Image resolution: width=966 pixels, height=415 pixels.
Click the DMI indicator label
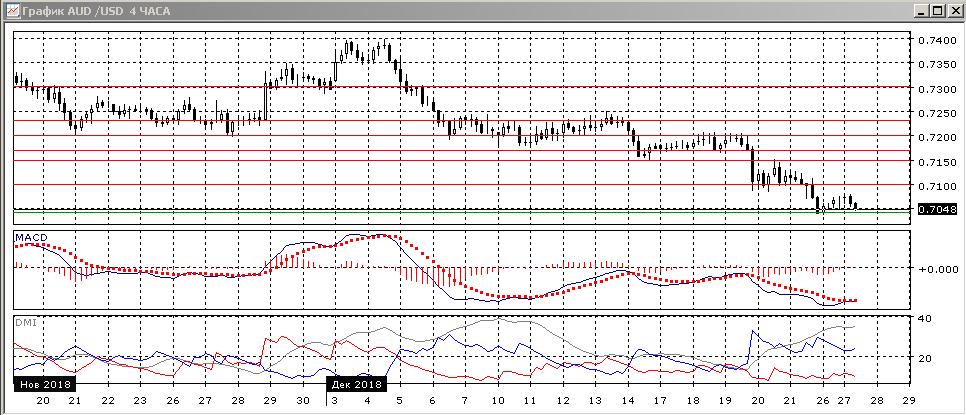click(x=24, y=322)
